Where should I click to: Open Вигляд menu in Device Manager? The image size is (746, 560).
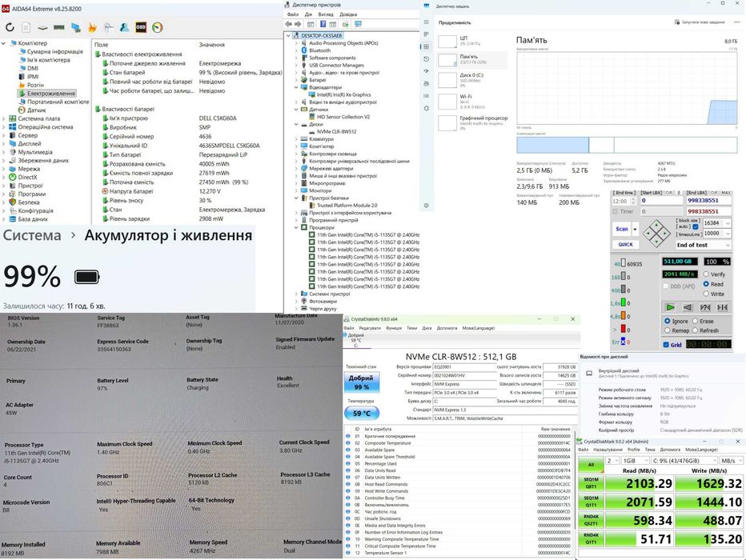[326, 14]
